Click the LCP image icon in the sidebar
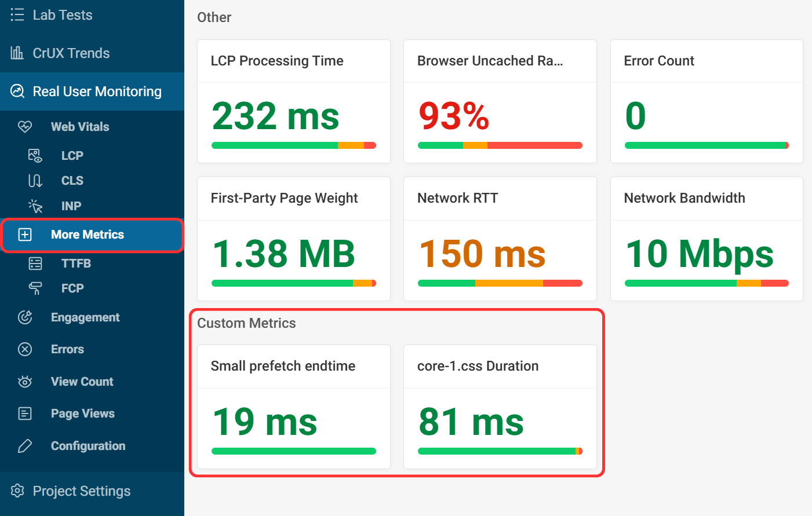 tap(35, 155)
